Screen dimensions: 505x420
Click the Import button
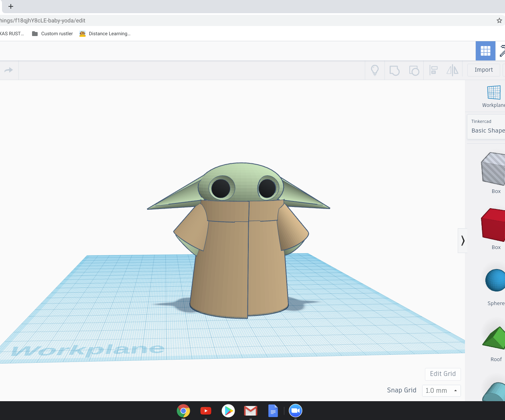click(x=483, y=70)
